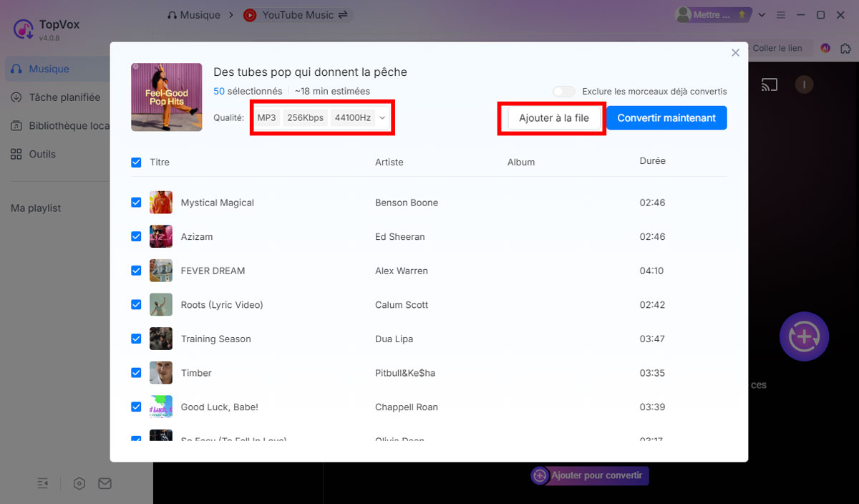Close the conversion dialog with X
This screenshot has width=859, height=504.
pos(735,53)
